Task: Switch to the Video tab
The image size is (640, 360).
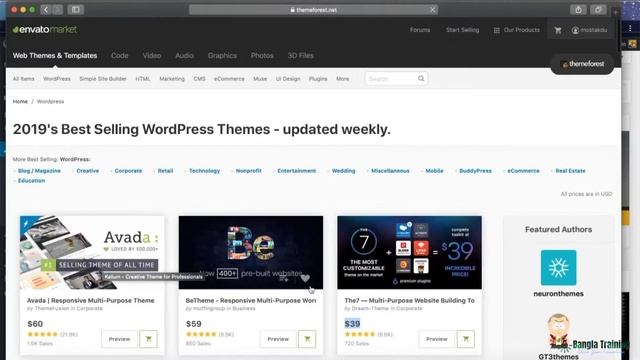Action: pyautogui.click(x=152, y=56)
